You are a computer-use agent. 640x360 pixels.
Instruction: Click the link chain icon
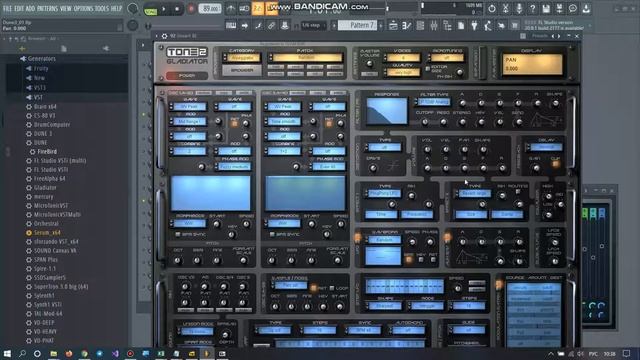[x=271, y=26]
